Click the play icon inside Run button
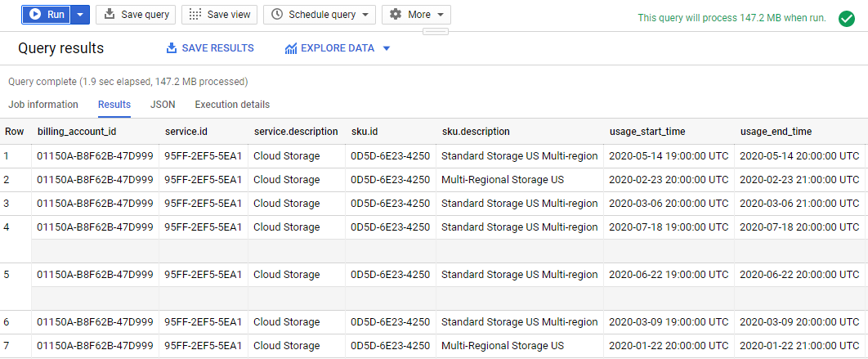This screenshot has width=868, height=359. pyautogui.click(x=35, y=15)
